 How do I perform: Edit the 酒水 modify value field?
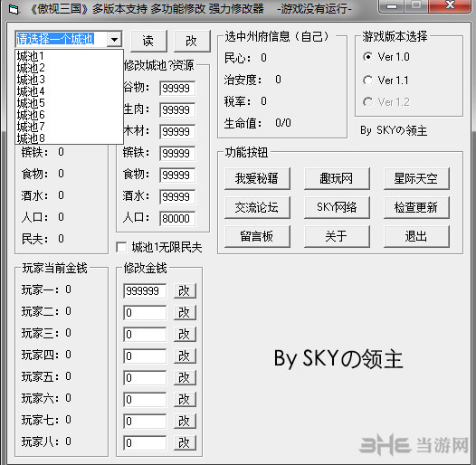tap(177, 196)
